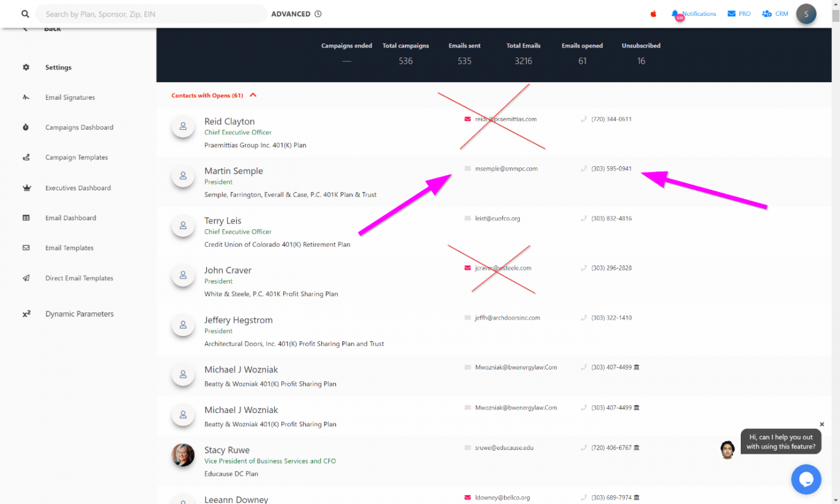Viewport: 840px width, 504px height.
Task: Click the Martin Semple contact name
Action: pyautogui.click(x=233, y=171)
